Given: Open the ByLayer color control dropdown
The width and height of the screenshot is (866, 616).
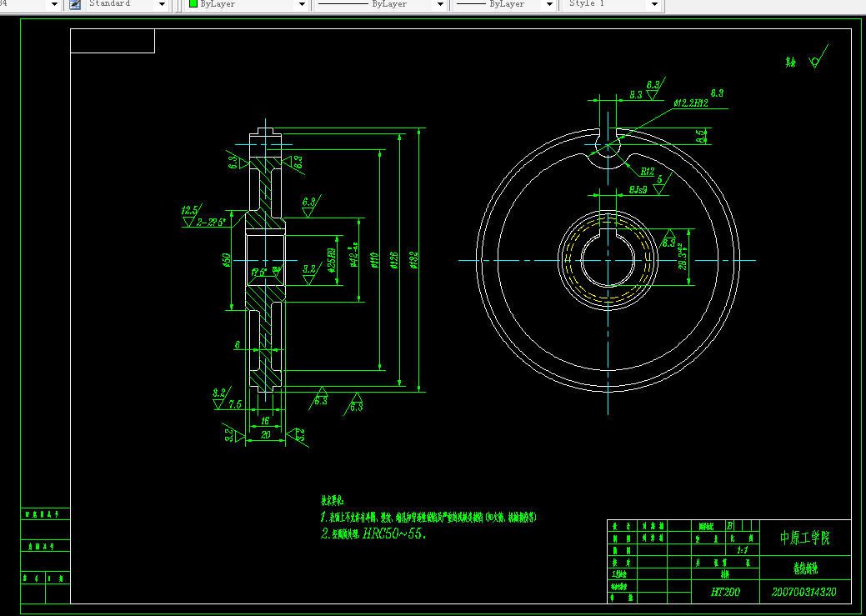Looking at the screenshot, I should (302, 4).
